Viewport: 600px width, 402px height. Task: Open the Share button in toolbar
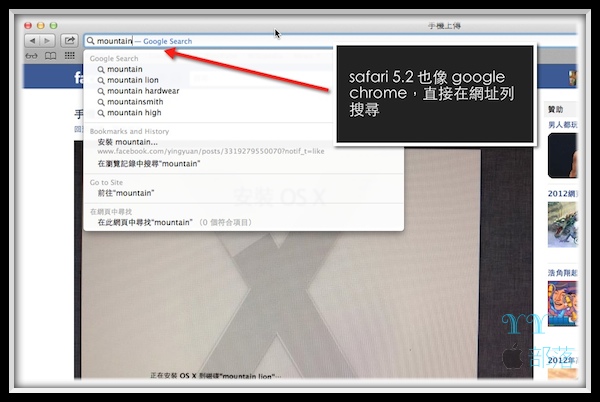(x=69, y=40)
